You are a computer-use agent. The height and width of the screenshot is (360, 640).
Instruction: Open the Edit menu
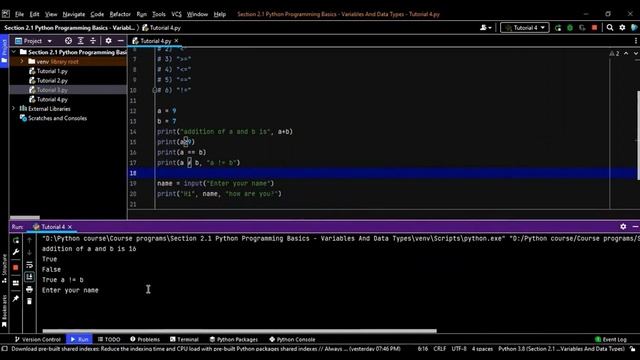(x=34, y=14)
